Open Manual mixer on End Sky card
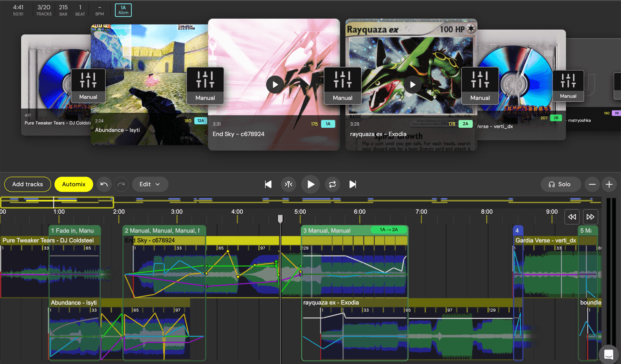 click(x=342, y=86)
